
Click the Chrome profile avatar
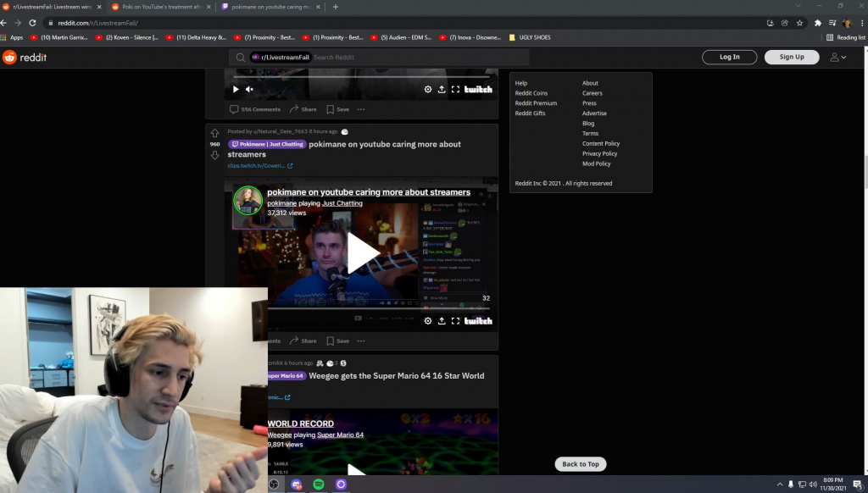tap(847, 23)
